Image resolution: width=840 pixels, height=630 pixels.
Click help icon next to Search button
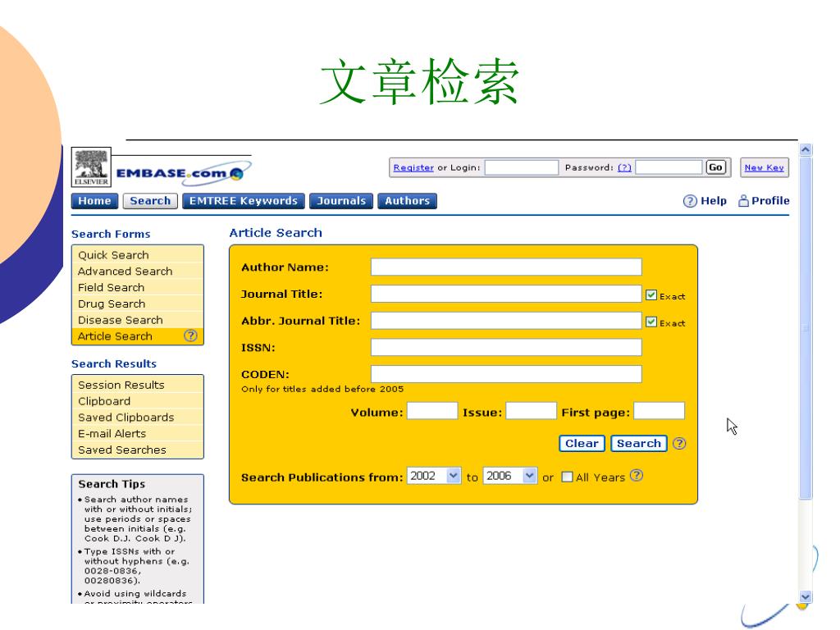[679, 444]
